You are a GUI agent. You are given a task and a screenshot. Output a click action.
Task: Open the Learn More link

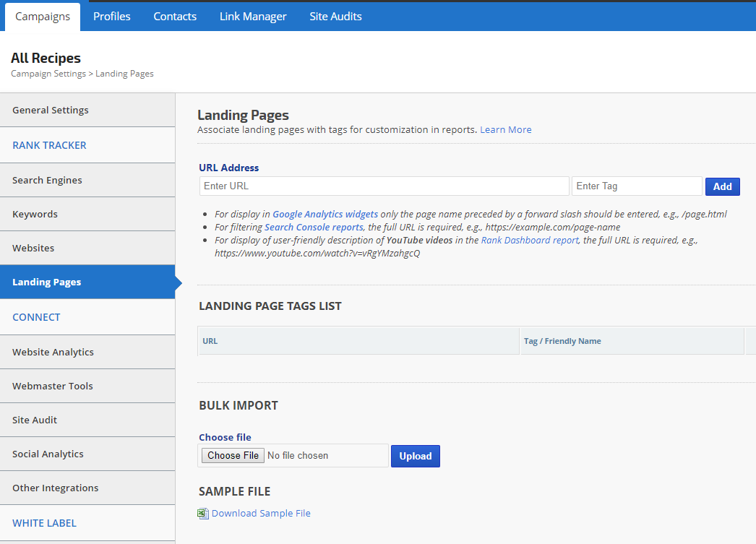[x=505, y=129]
